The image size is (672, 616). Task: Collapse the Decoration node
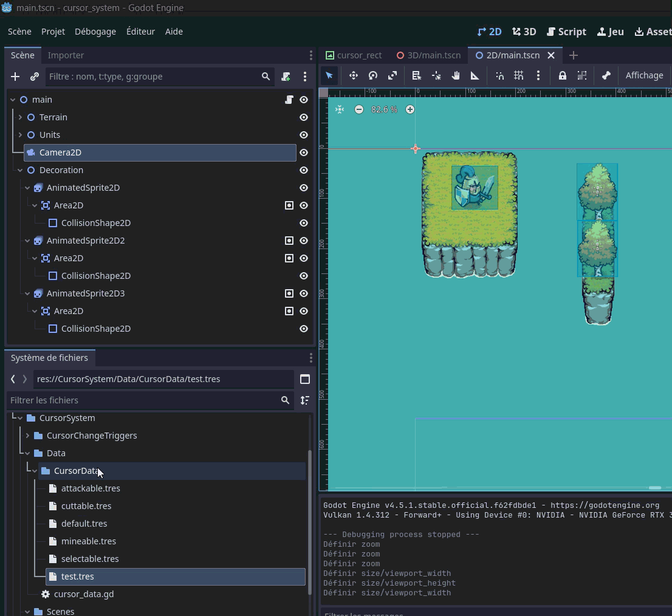pos(20,170)
